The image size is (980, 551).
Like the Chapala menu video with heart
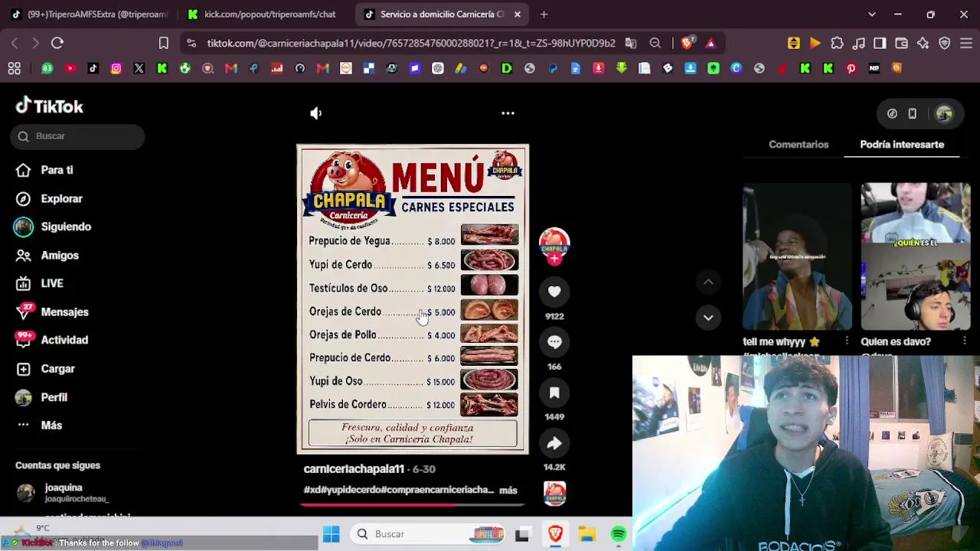[x=554, y=292]
